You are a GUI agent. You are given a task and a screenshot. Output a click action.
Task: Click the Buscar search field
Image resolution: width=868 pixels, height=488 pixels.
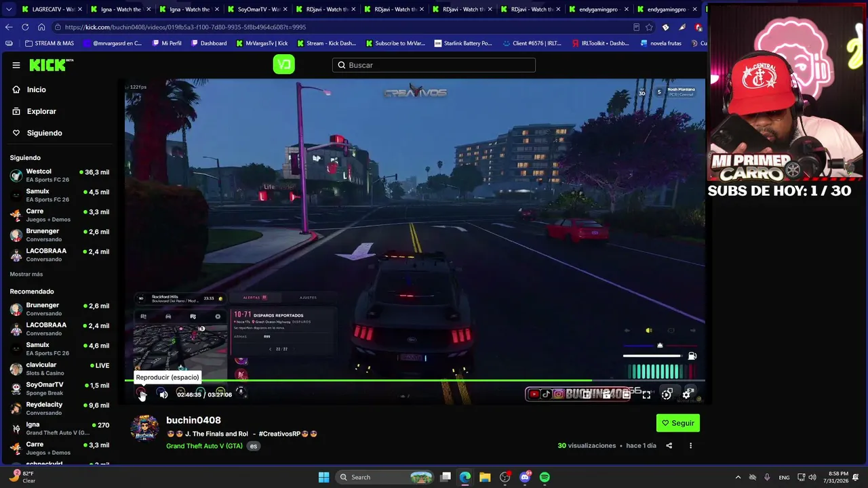434,65
